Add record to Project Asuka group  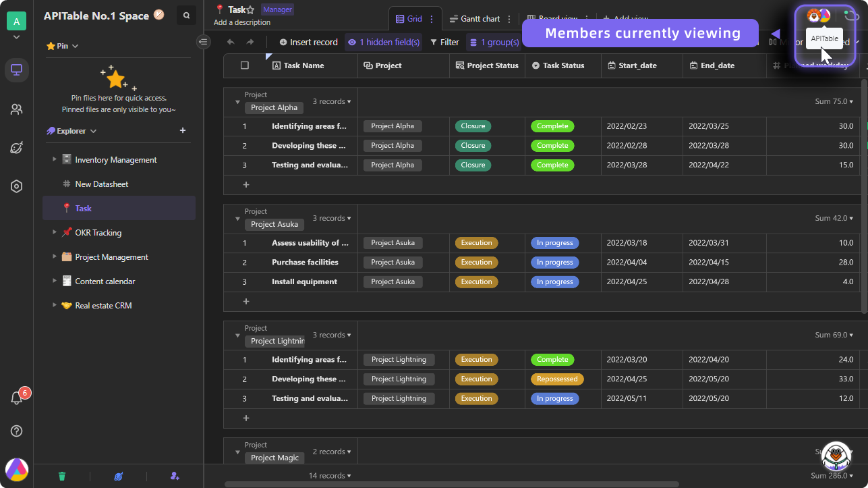click(246, 301)
